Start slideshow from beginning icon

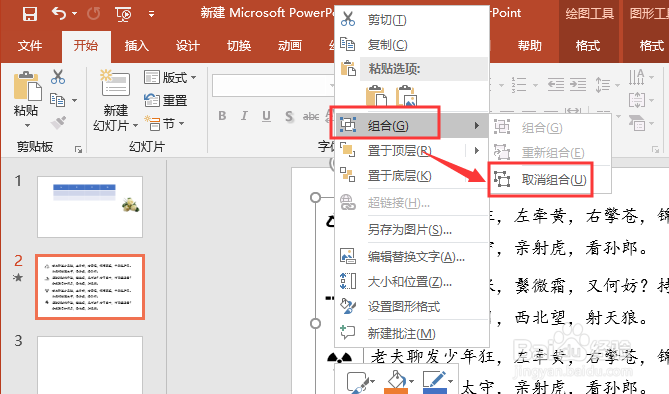123,14
